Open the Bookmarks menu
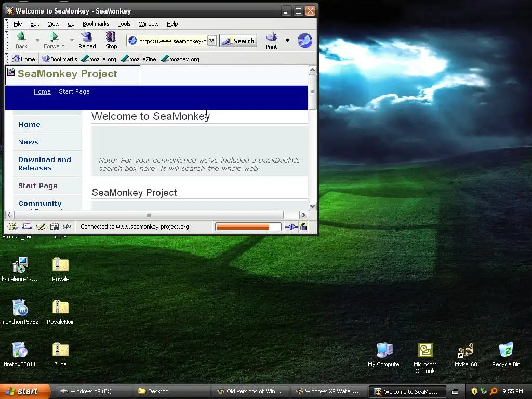Viewport: 532px width, 399px height. coord(96,24)
